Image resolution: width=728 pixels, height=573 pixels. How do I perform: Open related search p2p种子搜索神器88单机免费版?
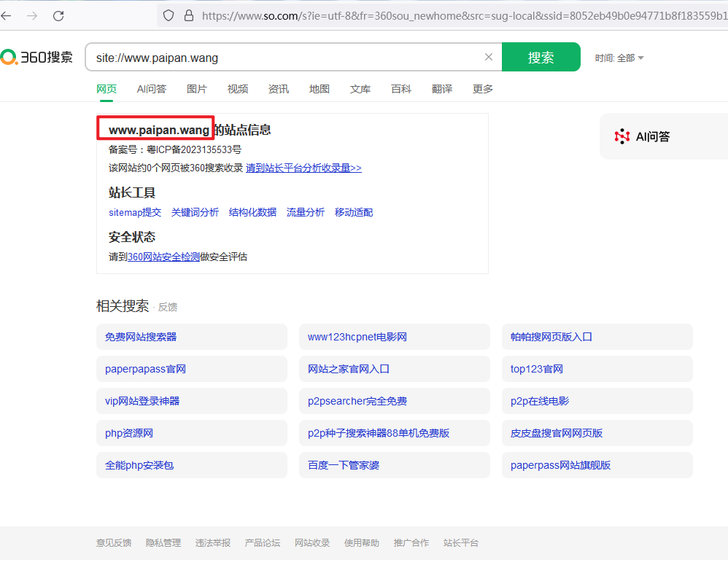pyautogui.click(x=395, y=433)
